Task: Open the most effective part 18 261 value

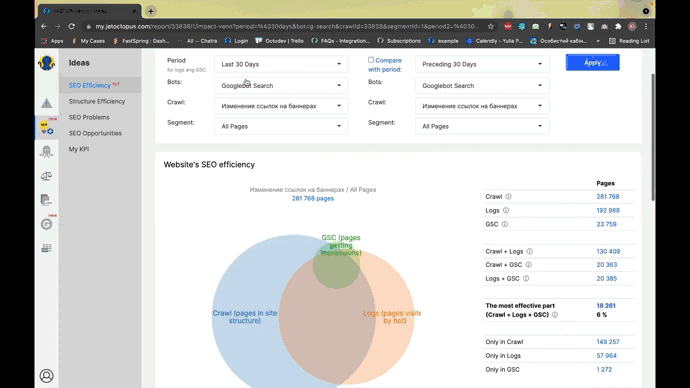Action: (606, 306)
